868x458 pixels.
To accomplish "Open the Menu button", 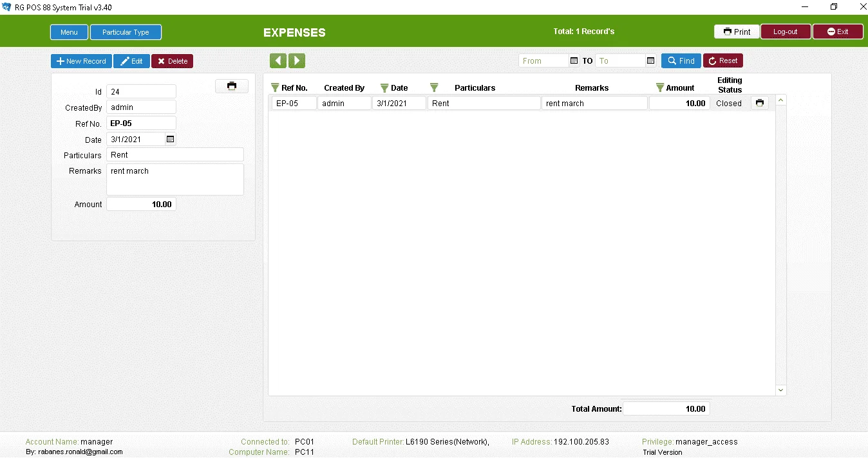I will click(x=69, y=32).
